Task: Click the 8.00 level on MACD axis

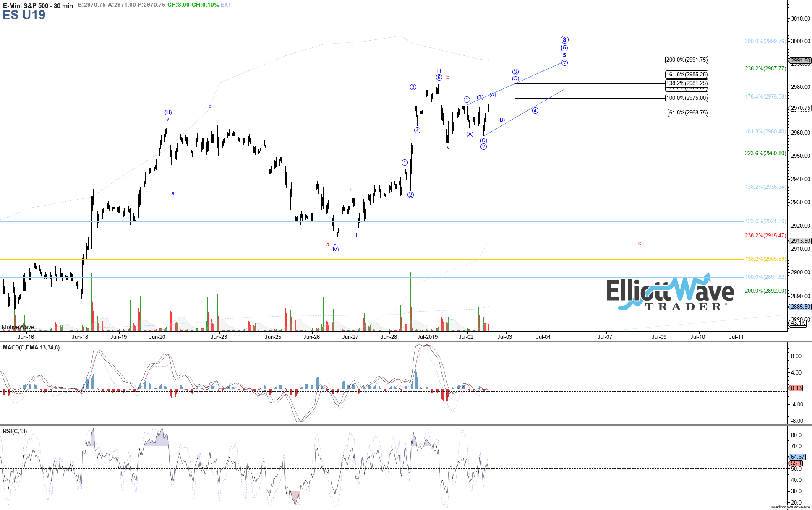Action: [x=796, y=356]
